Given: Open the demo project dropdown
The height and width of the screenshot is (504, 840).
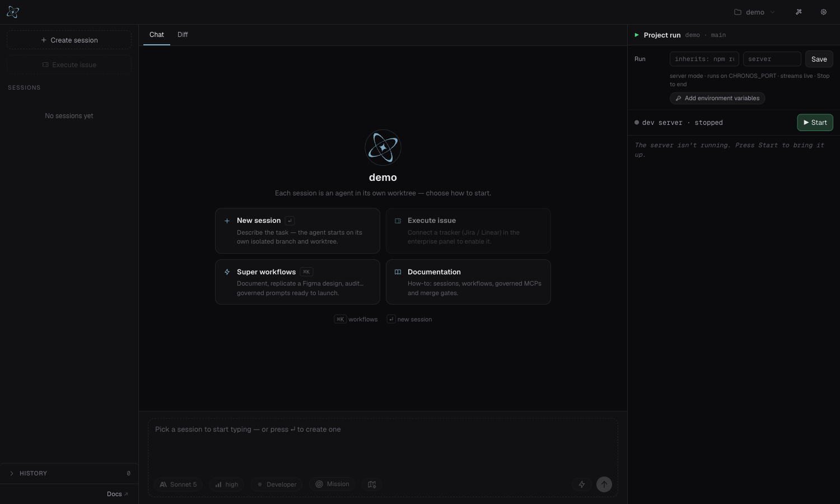Looking at the screenshot, I should (x=755, y=12).
